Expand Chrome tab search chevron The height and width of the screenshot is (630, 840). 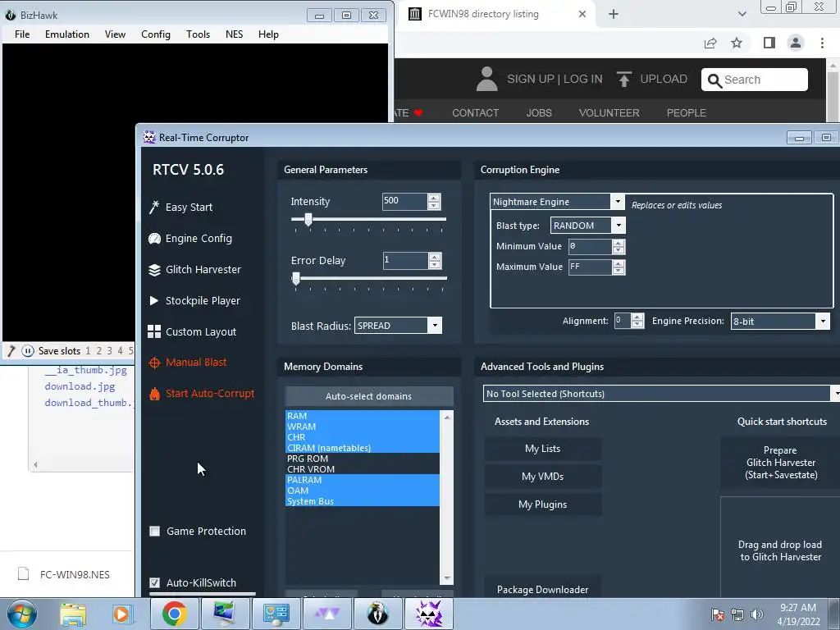[742, 14]
